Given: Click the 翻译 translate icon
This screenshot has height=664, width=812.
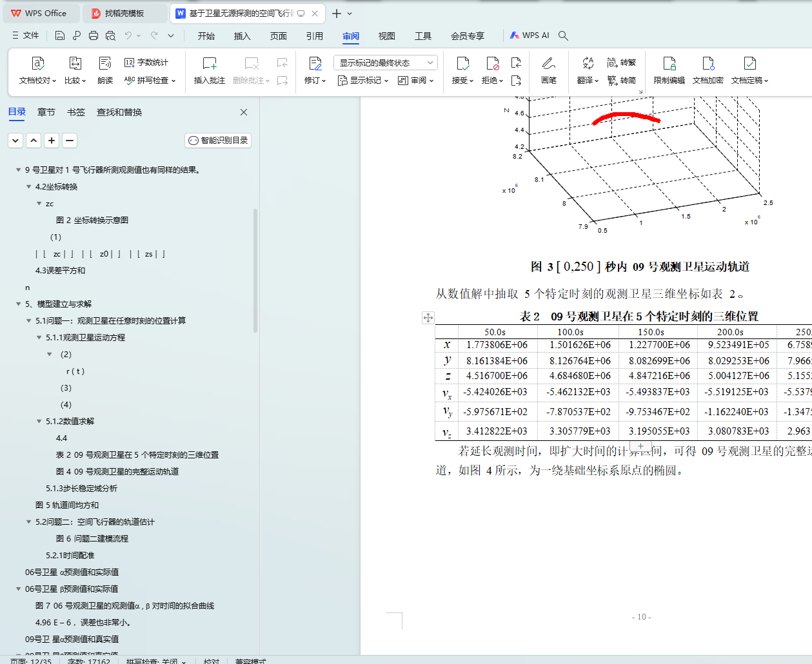Looking at the screenshot, I should click(x=588, y=63).
